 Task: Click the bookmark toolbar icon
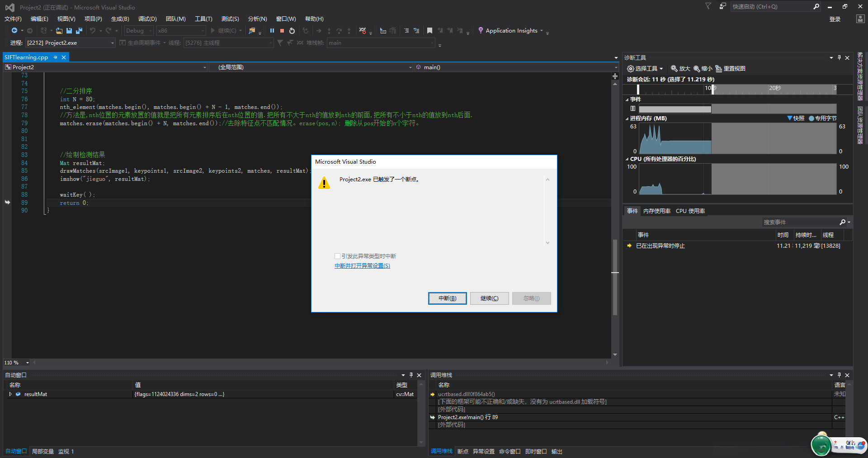pyautogui.click(x=429, y=31)
